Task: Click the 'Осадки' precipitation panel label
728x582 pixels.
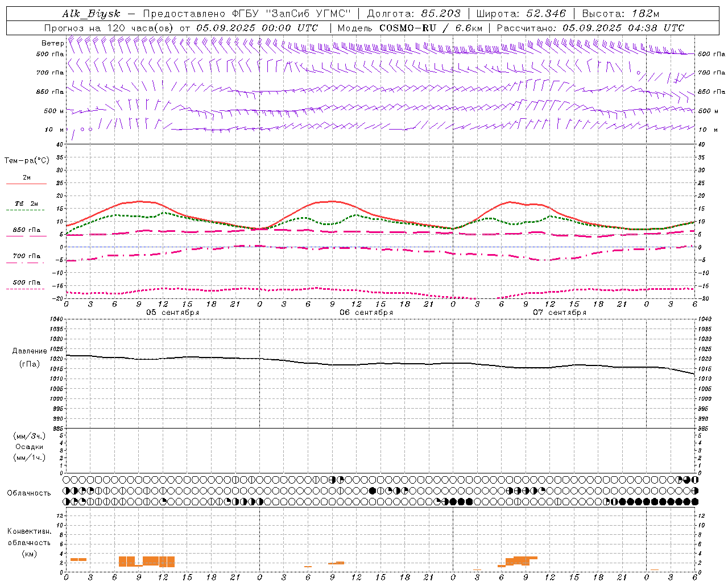Action: pos(30,447)
